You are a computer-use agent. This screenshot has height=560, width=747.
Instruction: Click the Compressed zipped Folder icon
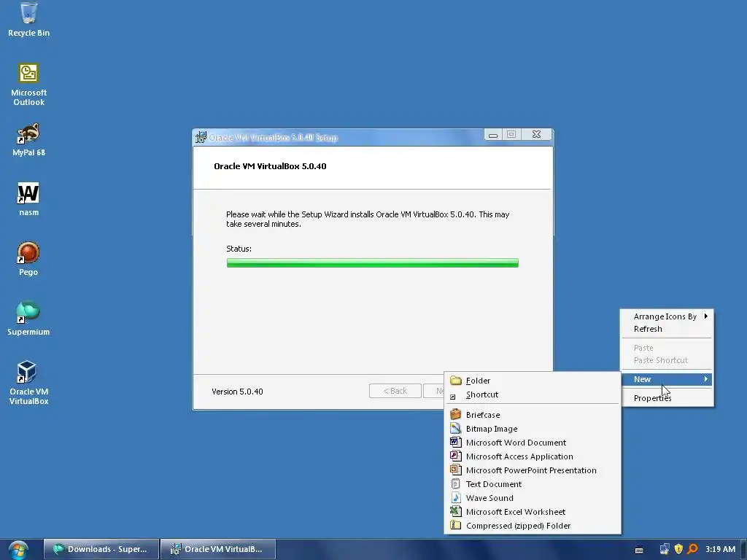[456, 525]
